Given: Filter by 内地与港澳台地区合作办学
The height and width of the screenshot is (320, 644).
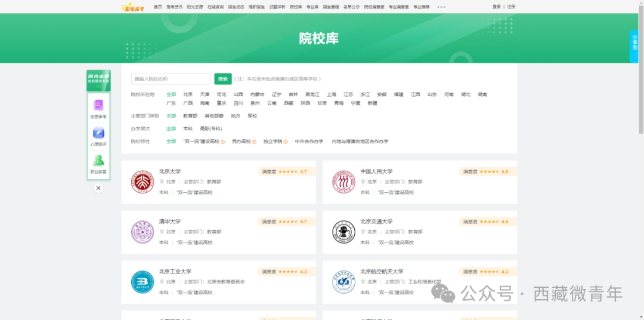Looking at the screenshot, I should [x=360, y=141].
